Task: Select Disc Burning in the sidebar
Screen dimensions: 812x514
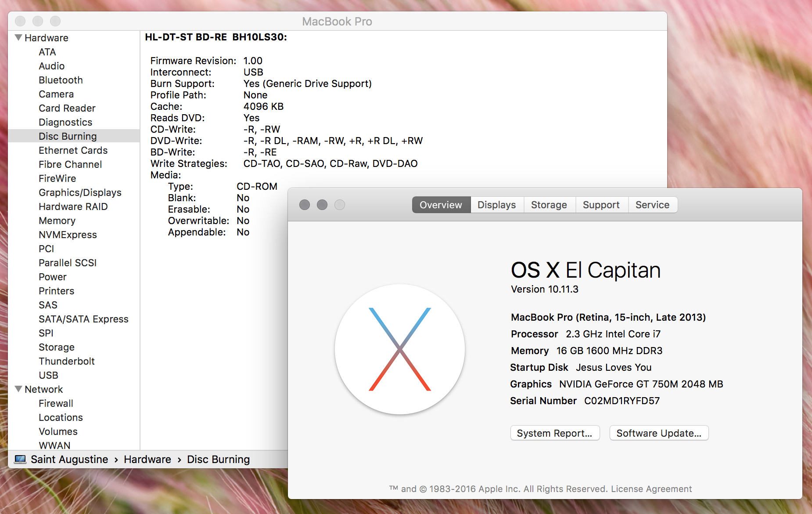Action: coord(74,136)
